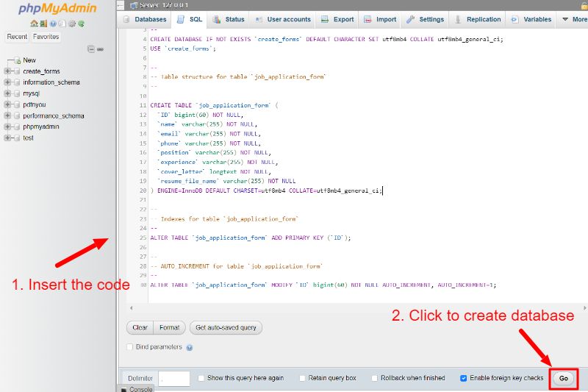Viewport: 588px width, 392px height.
Task: Uncheck Enable foreign key checks
Action: click(x=464, y=378)
